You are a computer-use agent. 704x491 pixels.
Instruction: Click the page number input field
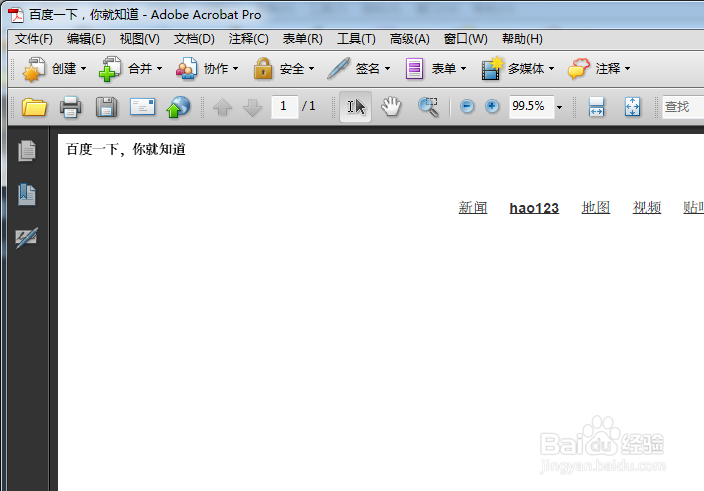coord(284,107)
